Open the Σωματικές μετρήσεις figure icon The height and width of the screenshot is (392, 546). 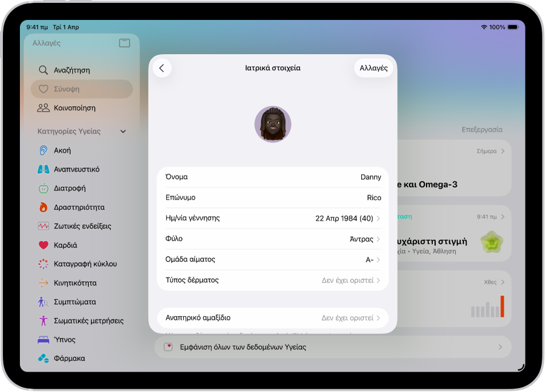coord(43,320)
